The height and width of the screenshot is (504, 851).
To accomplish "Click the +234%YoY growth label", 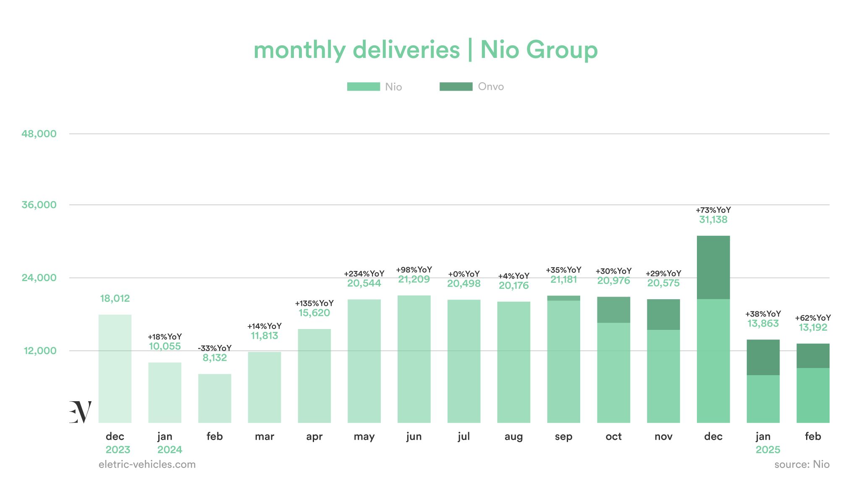I will 364,274.
